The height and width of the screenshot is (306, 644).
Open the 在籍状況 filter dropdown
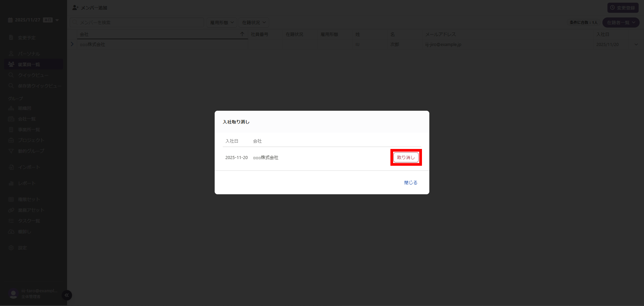click(254, 22)
